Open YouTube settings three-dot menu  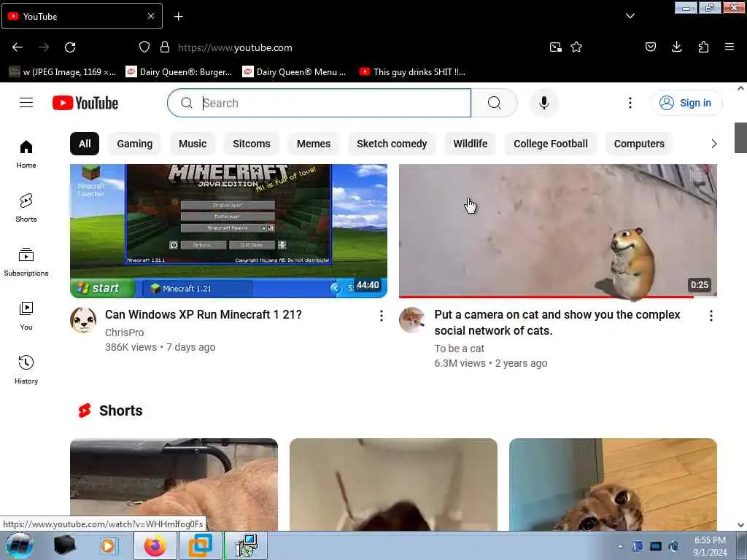pyautogui.click(x=630, y=103)
